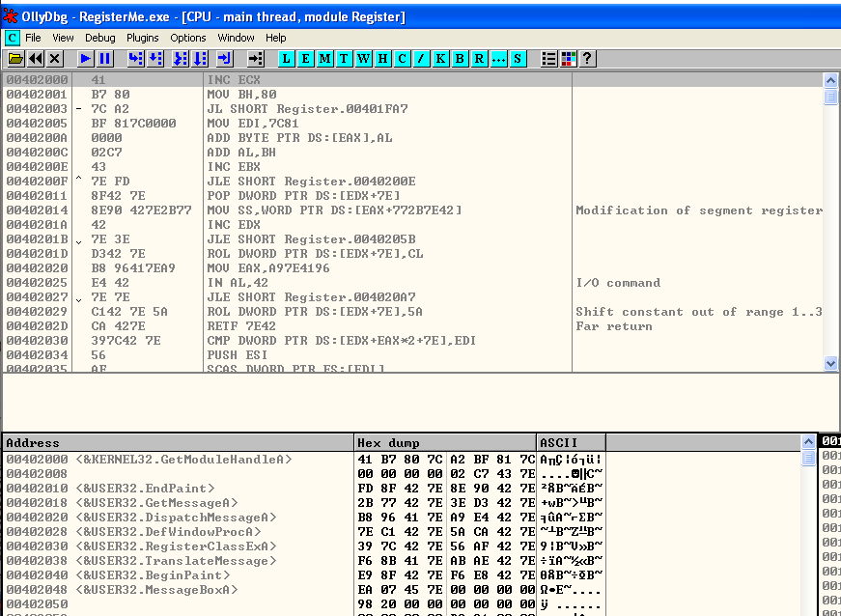Show Patches with slash button
The height and width of the screenshot is (616, 841).
[x=421, y=59]
